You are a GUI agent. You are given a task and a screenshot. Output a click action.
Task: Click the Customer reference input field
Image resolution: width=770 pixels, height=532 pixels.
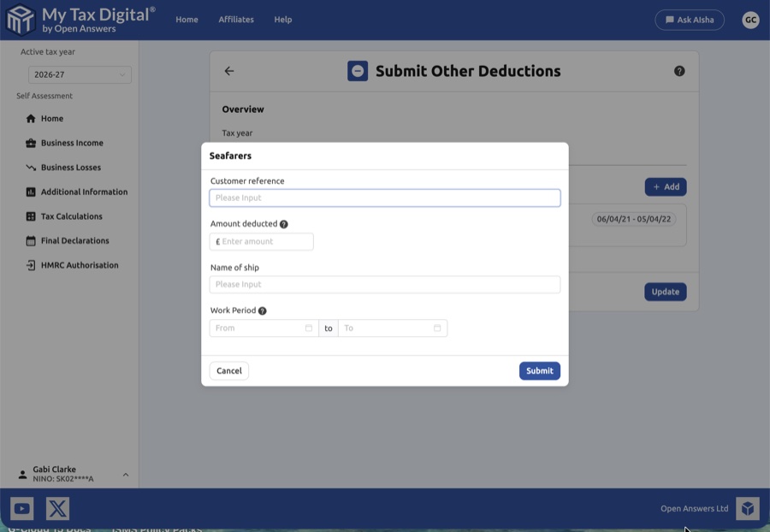pos(384,198)
